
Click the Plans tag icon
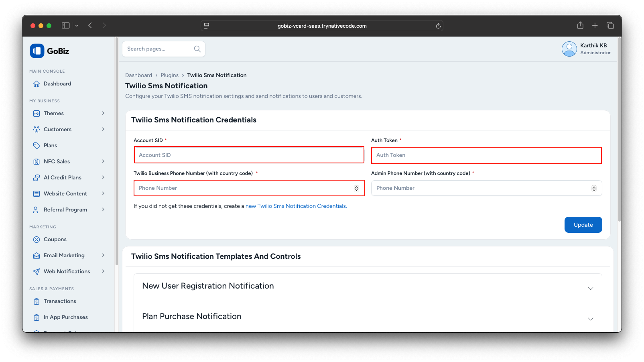pos(37,146)
